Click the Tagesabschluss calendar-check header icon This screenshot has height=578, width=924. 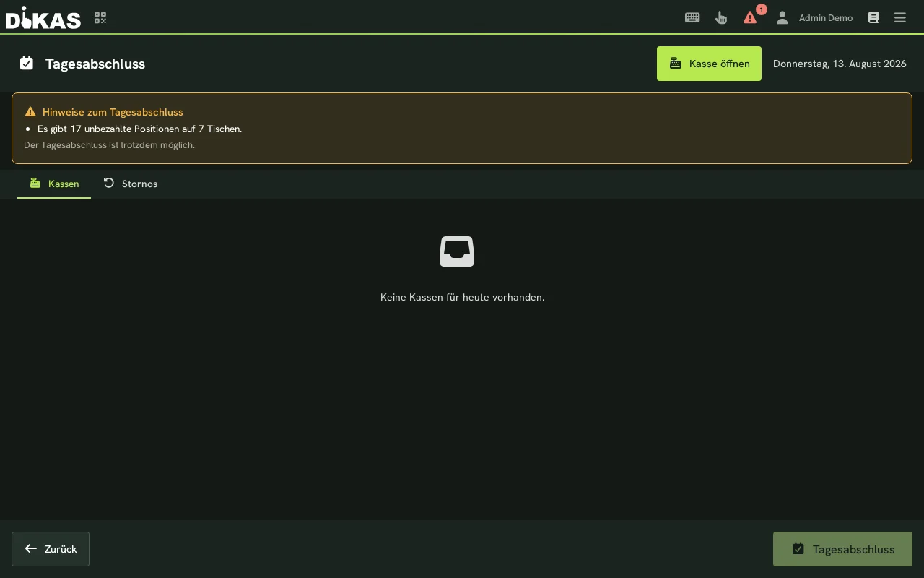pos(27,64)
